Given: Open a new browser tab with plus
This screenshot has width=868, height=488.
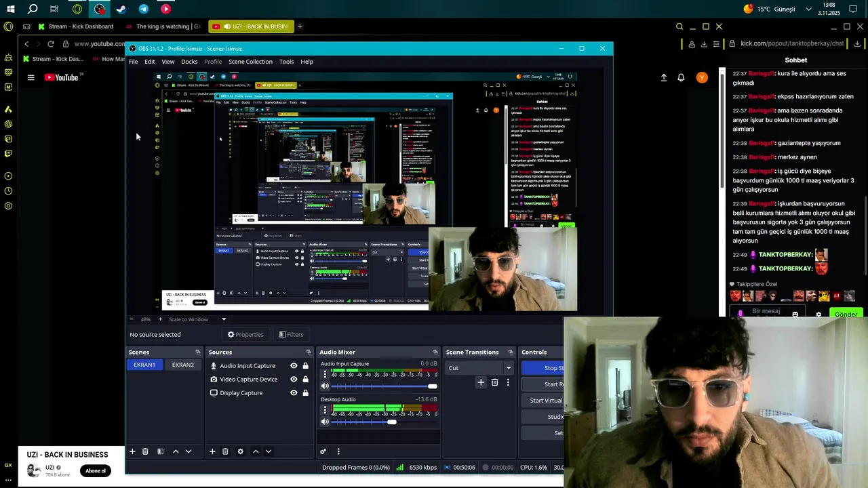Looking at the screenshot, I should [300, 26].
